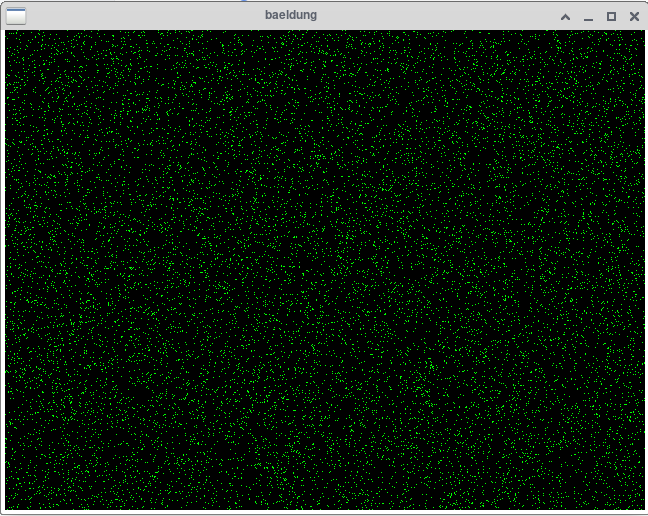Click the bottom-right corner of the canvas

[641, 508]
